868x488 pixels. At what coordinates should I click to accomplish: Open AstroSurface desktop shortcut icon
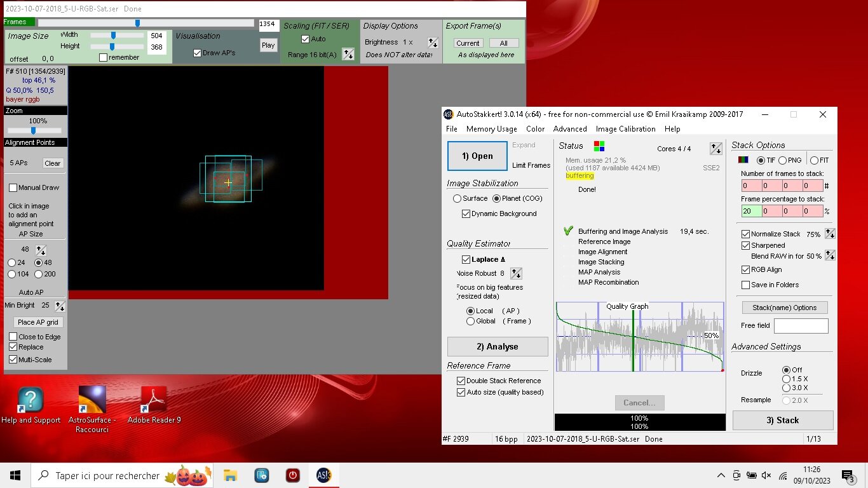(92, 400)
